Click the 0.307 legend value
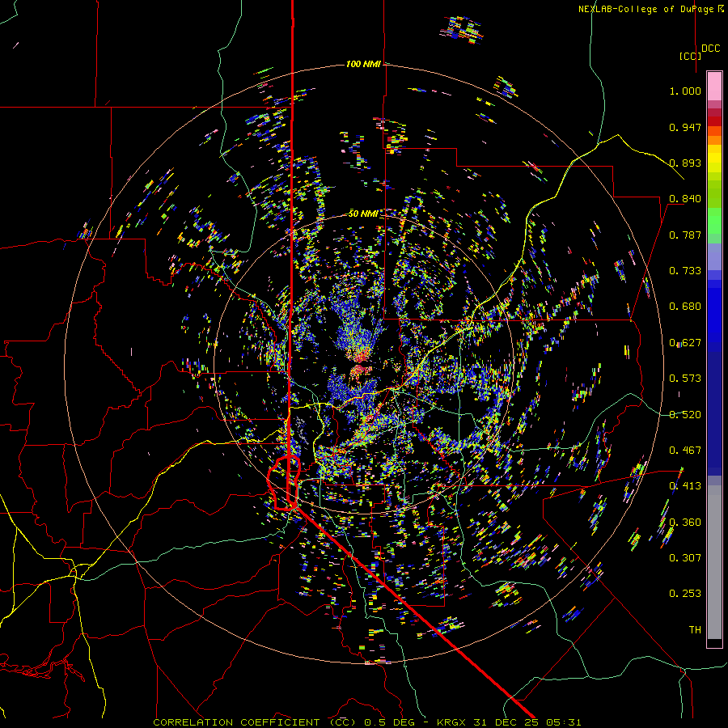Image resolution: width=728 pixels, height=728 pixels. point(685,558)
